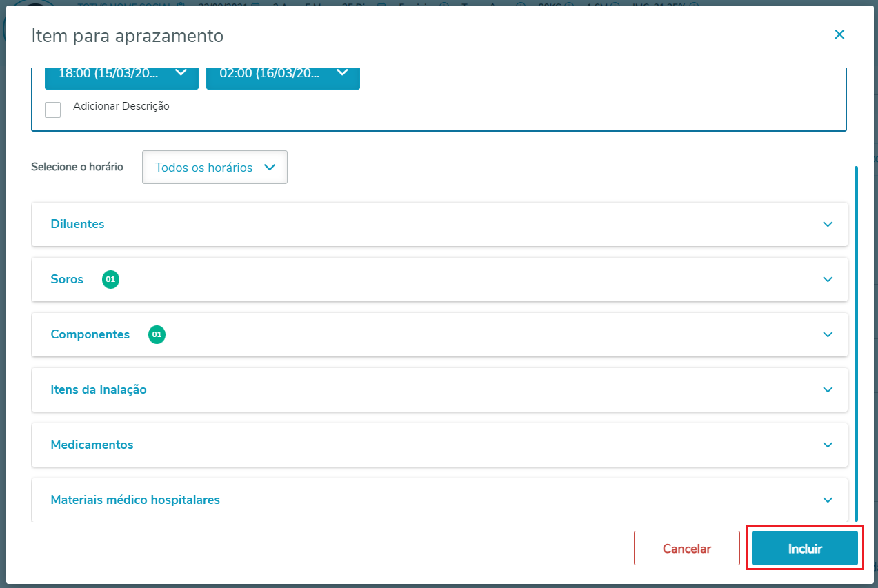The image size is (878, 588).
Task: Click the Soros chevron arrow icon
Action: coord(828,279)
